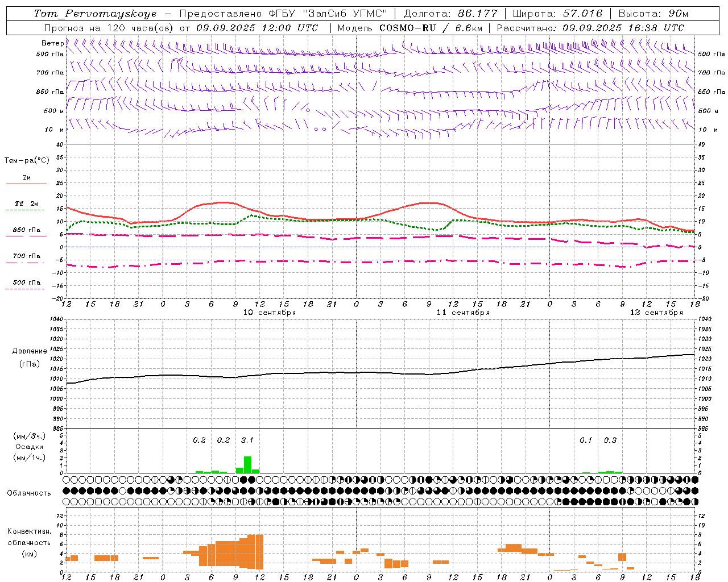
Task: Click the 'Td 2м' dew point legend label
Action: (26, 203)
